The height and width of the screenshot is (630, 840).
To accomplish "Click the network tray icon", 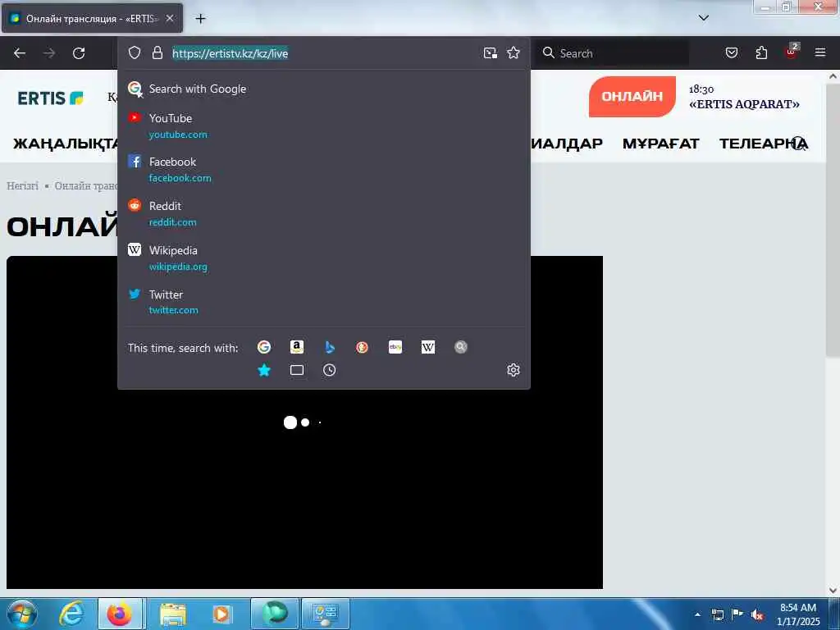I will click(x=717, y=615).
